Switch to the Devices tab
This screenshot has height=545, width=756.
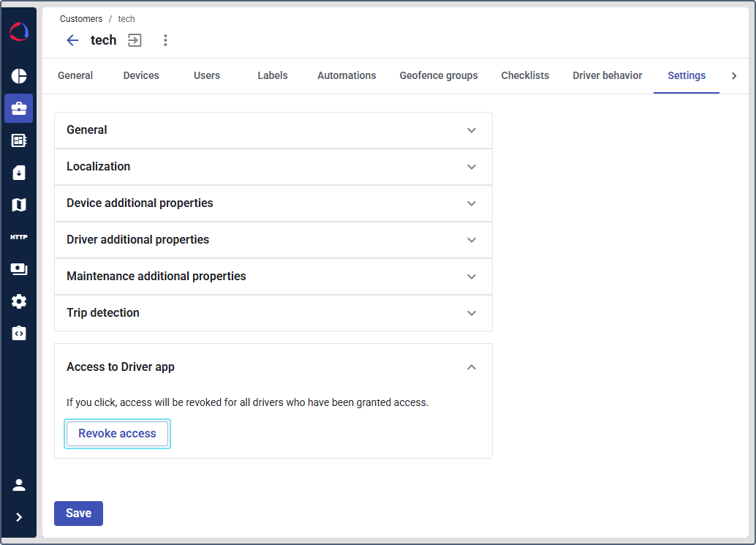[x=141, y=75]
